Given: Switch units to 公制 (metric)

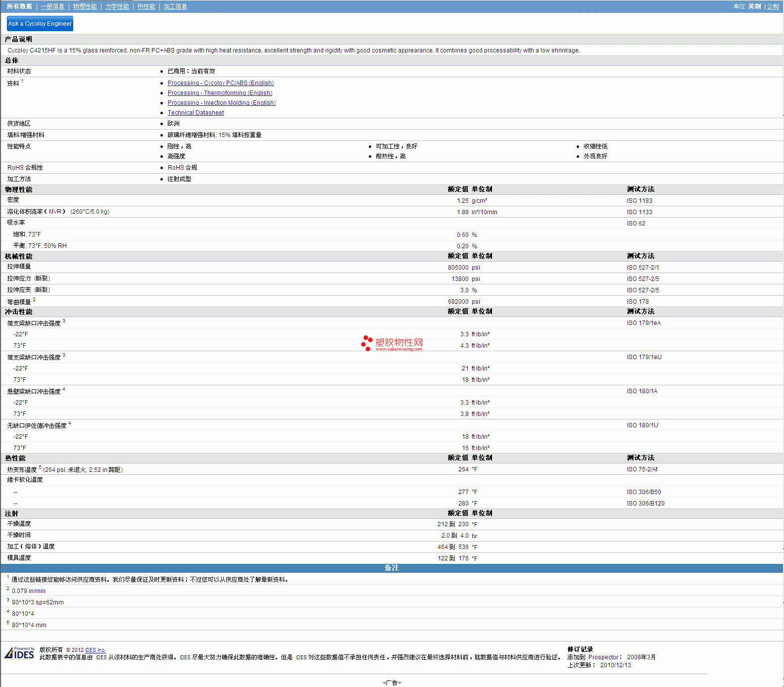Looking at the screenshot, I should click(773, 6).
